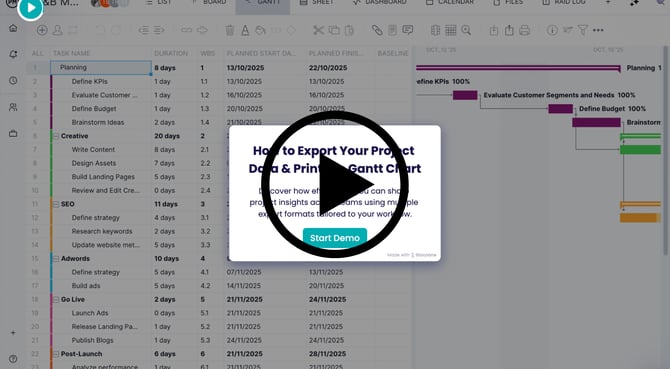
Task: Click the print icon in toolbar
Action: point(525,30)
